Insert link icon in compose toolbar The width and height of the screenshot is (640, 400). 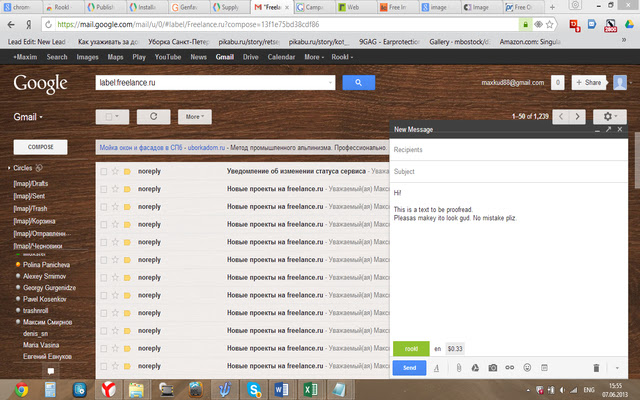509,368
